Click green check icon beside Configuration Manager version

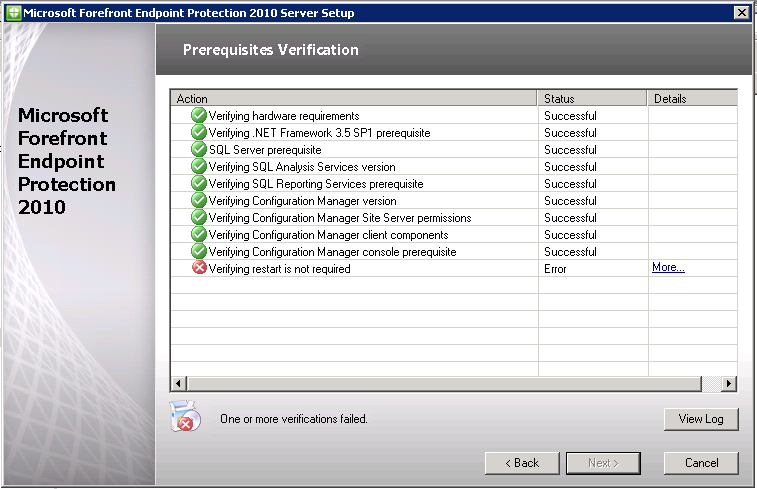pyautogui.click(x=198, y=200)
